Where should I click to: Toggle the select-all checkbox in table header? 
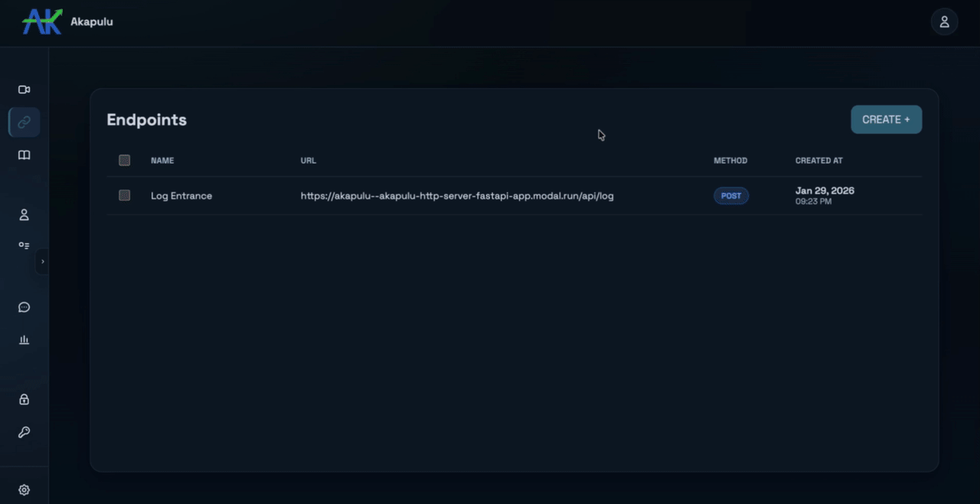124,160
